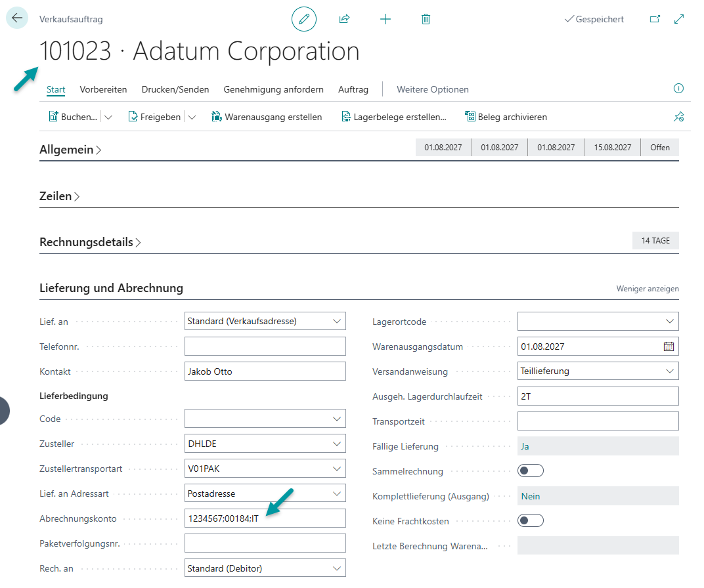Screen dimensions: 704x588
Task: Click Buchen... posting action
Action: pos(73,117)
